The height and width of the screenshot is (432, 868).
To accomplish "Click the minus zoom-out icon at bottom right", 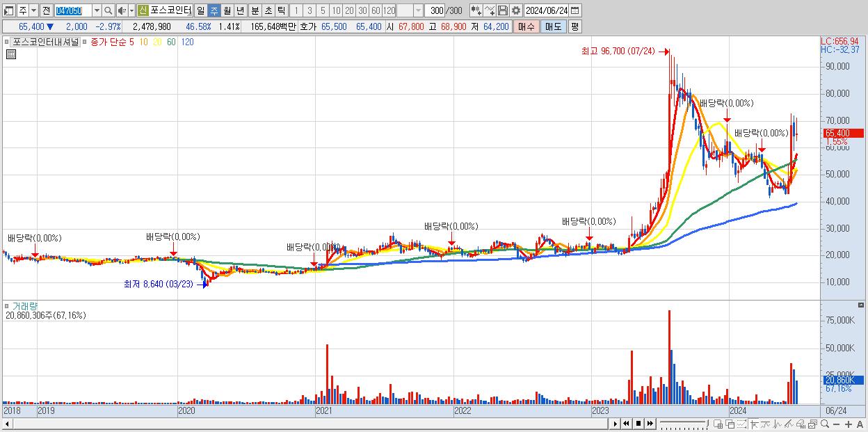I will tap(837, 424).
